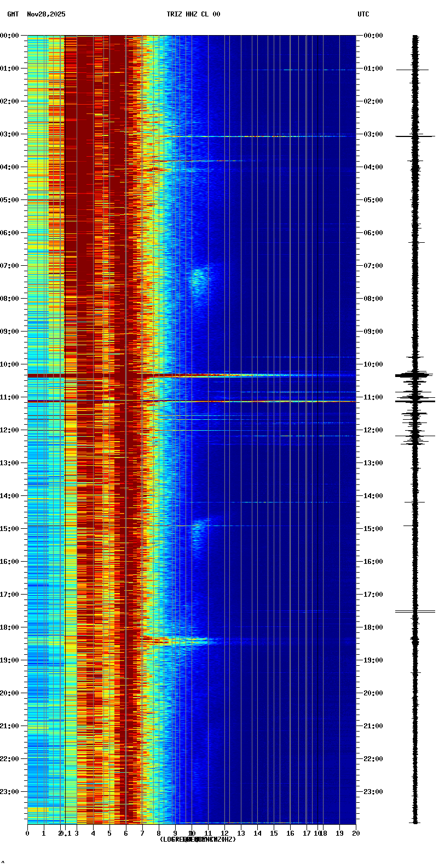Click the 5 Hz frequency axis label
This screenshot has width=439, height=868.
tap(109, 833)
